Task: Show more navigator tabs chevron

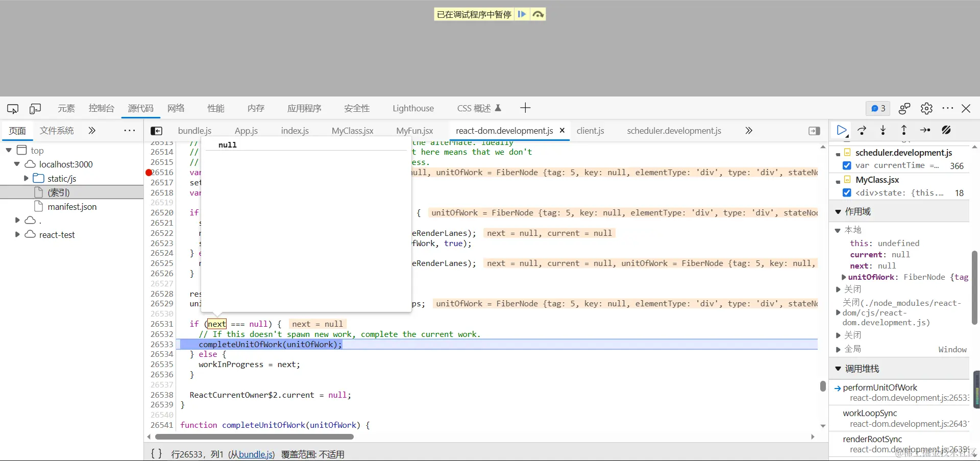Action: coord(92,131)
